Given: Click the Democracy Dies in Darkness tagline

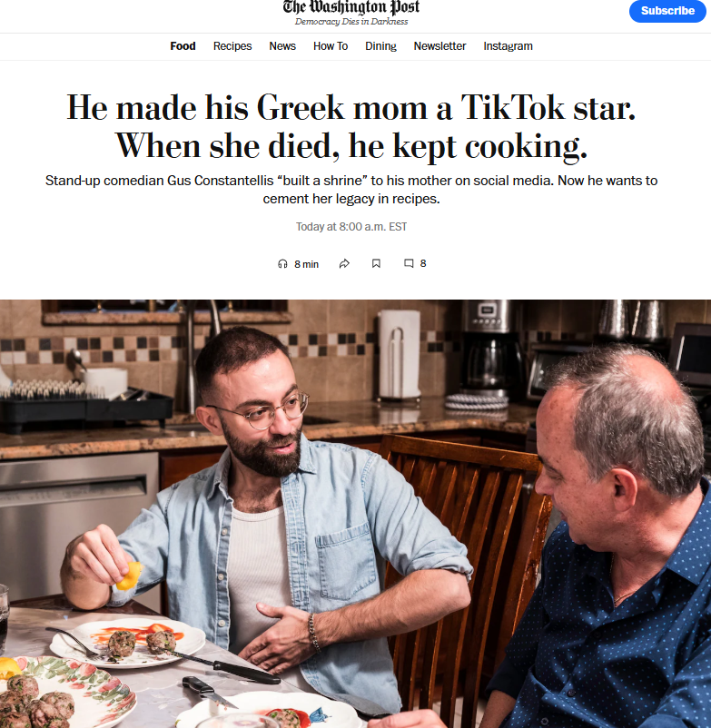Looking at the screenshot, I should coord(351,22).
